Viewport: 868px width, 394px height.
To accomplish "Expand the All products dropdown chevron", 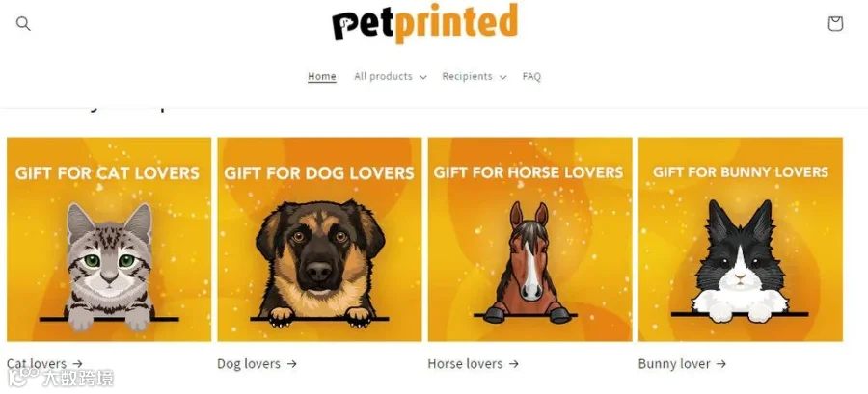I will tap(423, 77).
